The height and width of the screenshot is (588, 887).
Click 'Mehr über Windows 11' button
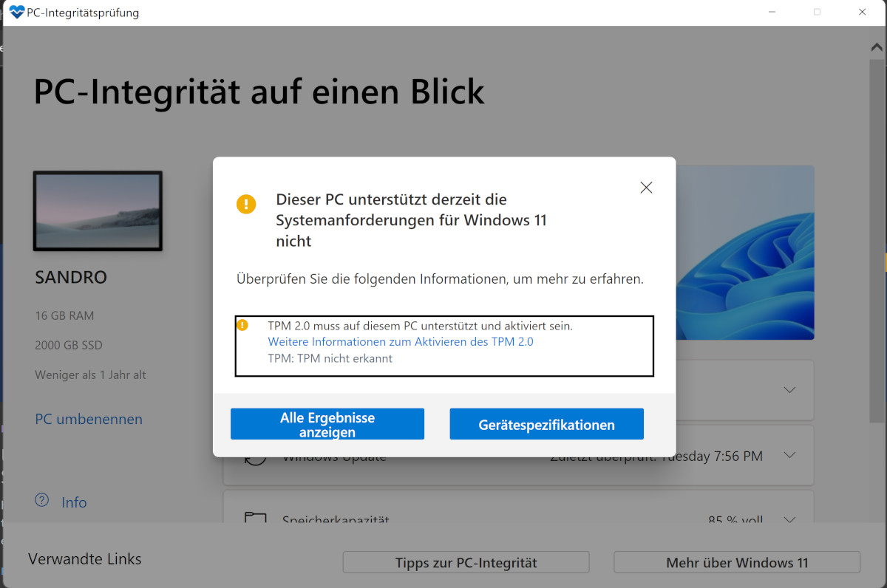[x=737, y=562]
